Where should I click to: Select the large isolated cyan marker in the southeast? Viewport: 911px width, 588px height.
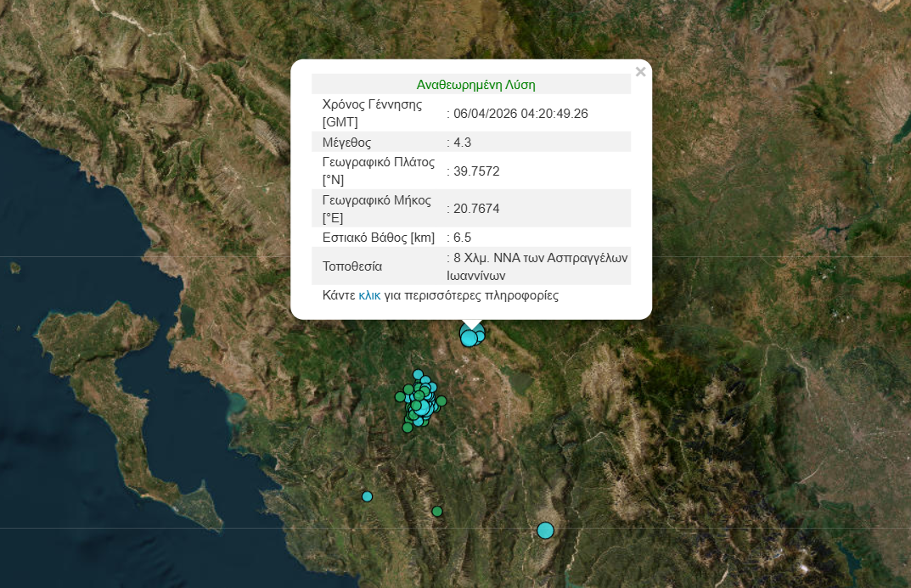[545, 530]
